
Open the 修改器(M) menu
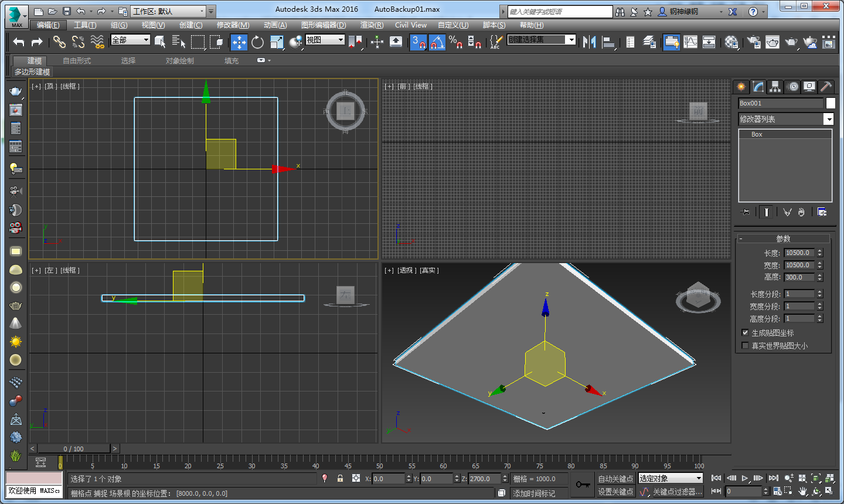(x=233, y=25)
